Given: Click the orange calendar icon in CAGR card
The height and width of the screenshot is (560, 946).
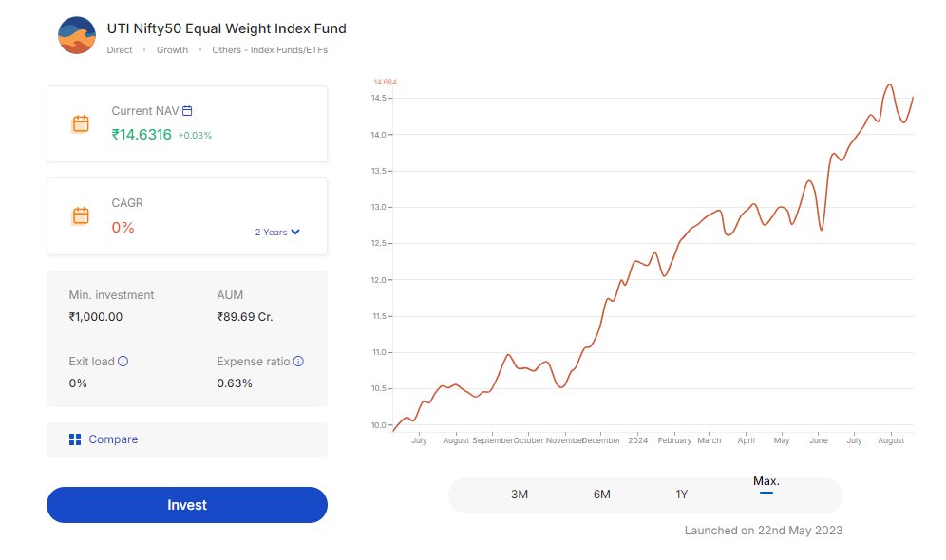Looking at the screenshot, I should (x=80, y=215).
